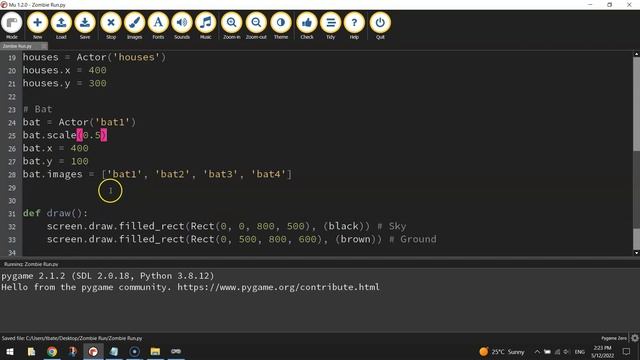Image resolution: width=640 pixels, height=360 pixels.
Task: Quit the Mu editor
Action: tap(380, 26)
